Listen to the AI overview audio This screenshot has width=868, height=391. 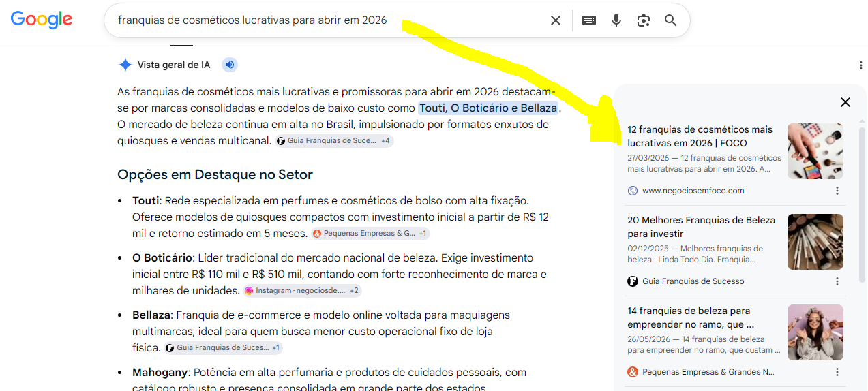tap(230, 65)
